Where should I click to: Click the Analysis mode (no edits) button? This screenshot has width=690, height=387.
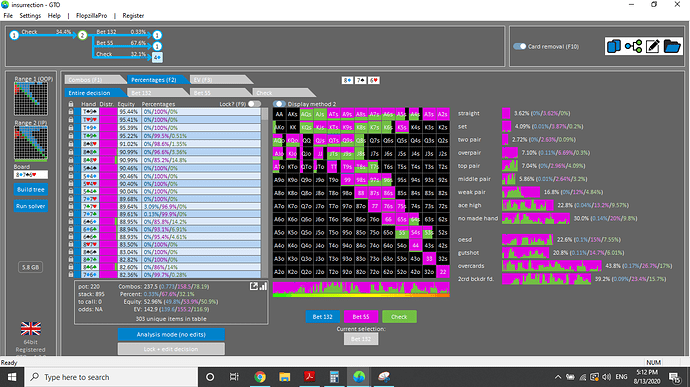click(171, 335)
